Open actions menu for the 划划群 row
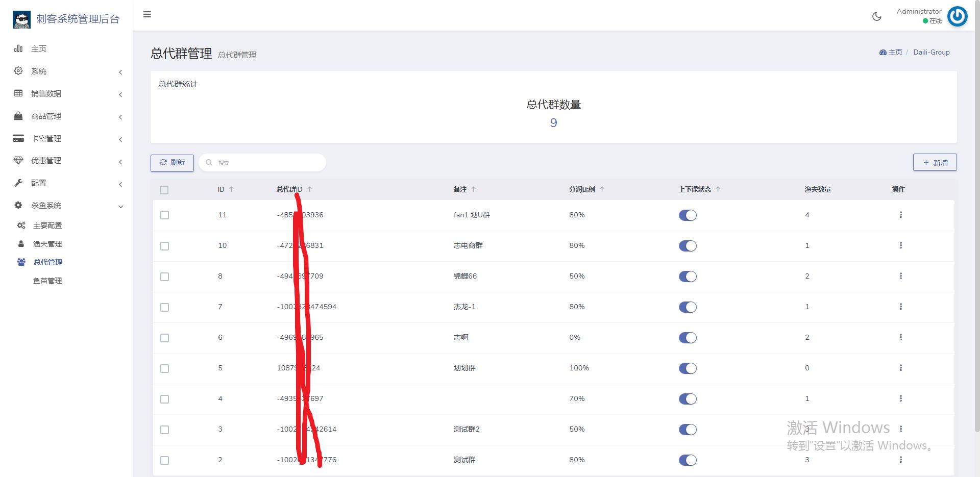The width and height of the screenshot is (980, 477). pos(900,368)
